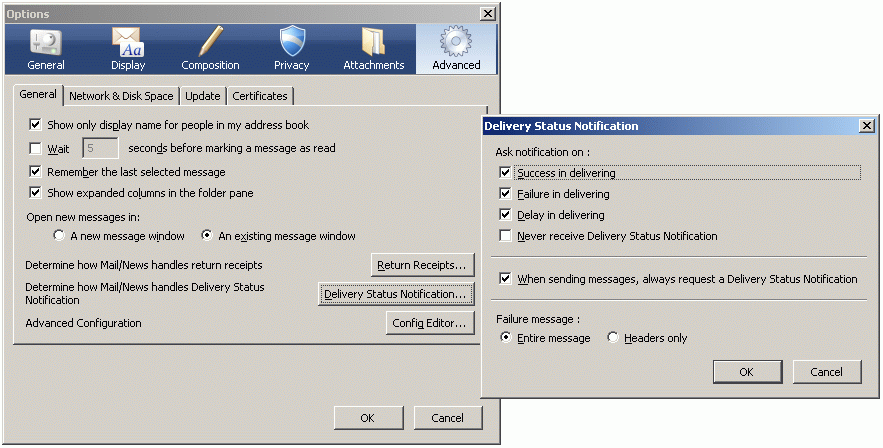This screenshot has height=448, width=883.
Task: Toggle always request Delivery Status Notification
Action: coord(505,279)
